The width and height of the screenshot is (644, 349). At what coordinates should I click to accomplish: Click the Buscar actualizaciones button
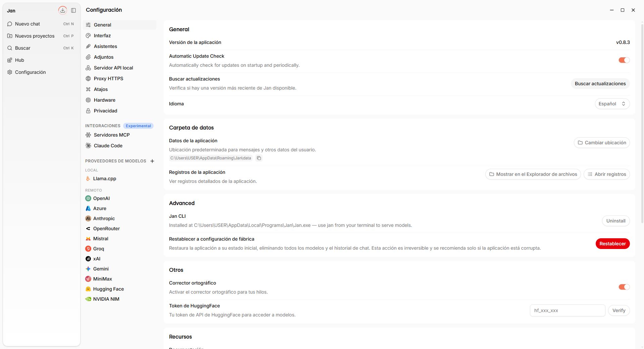click(x=600, y=84)
